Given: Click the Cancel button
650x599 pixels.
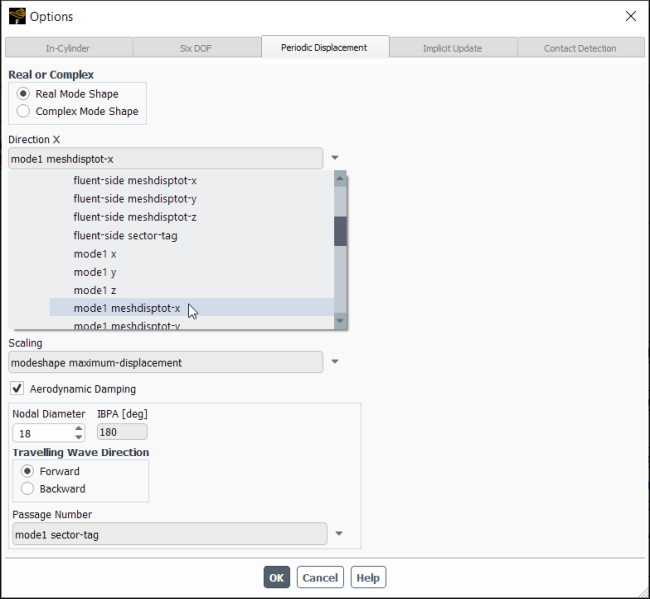Looking at the screenshot, I should pos(320,577).
